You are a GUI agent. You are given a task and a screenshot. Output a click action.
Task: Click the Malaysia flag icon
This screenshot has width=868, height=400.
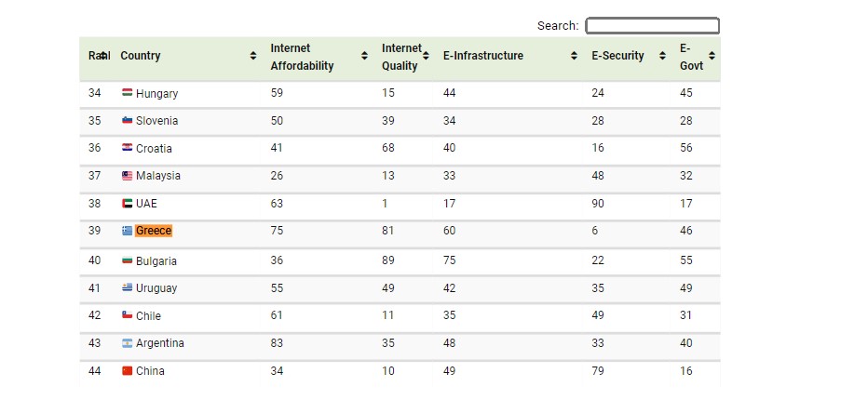click(128, 176)
